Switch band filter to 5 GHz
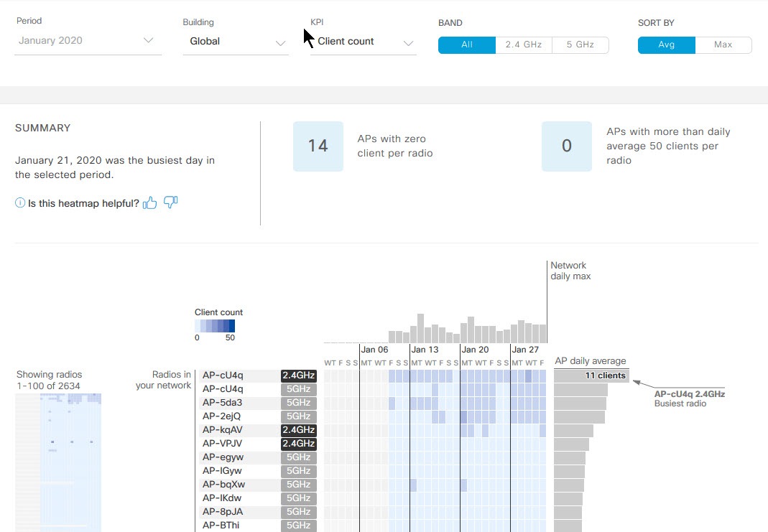This screenshot has width=768, height=532. [x=579, y=45]
